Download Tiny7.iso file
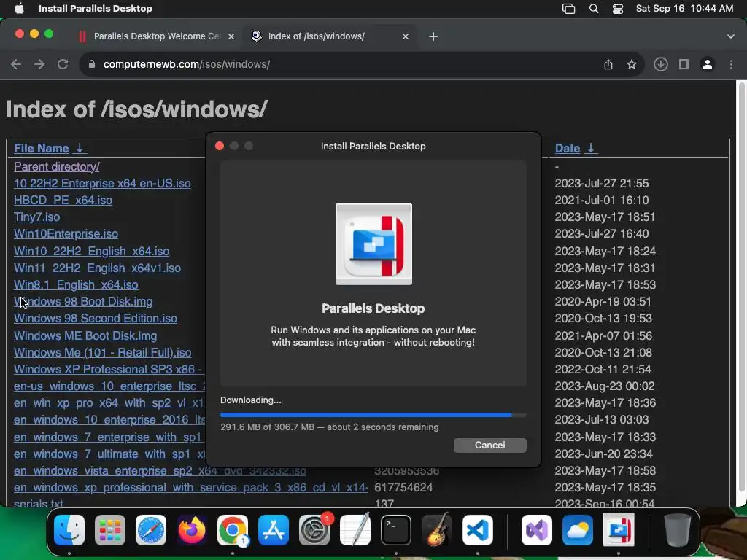This screenshot has height=560, width=747. coord(36,217)
